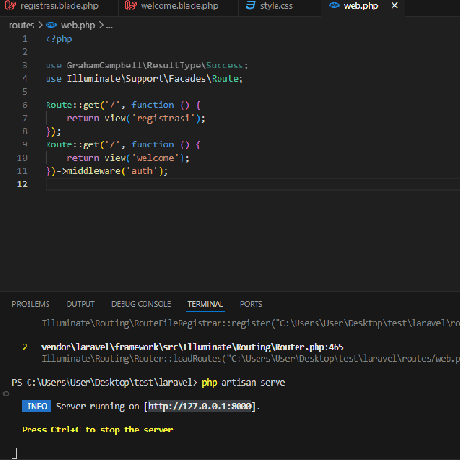Open the PROBLEMS panel tab
Screen dimensions: 460x460
point(30,304)
